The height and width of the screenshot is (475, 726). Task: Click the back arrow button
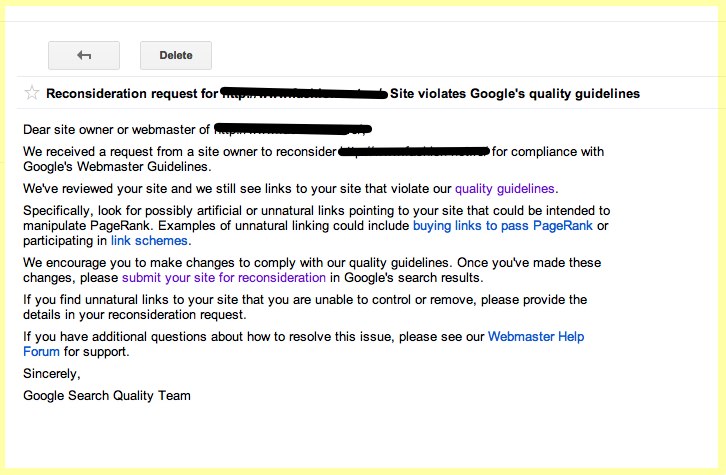tap(84, 55)
